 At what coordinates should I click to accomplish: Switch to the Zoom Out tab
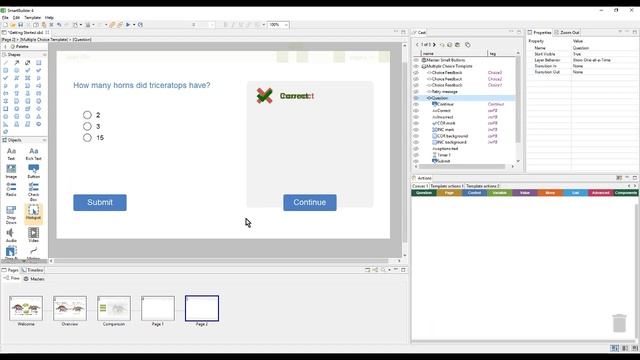(x=567, y=32)
